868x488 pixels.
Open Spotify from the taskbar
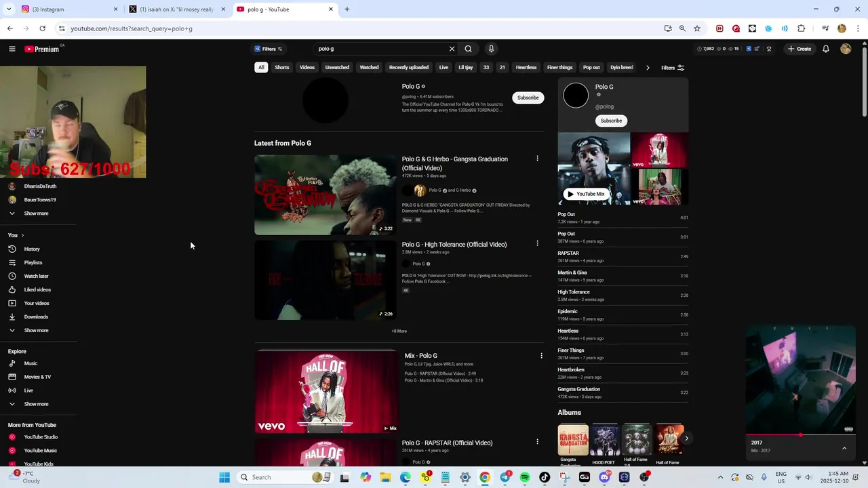point(525,477)
